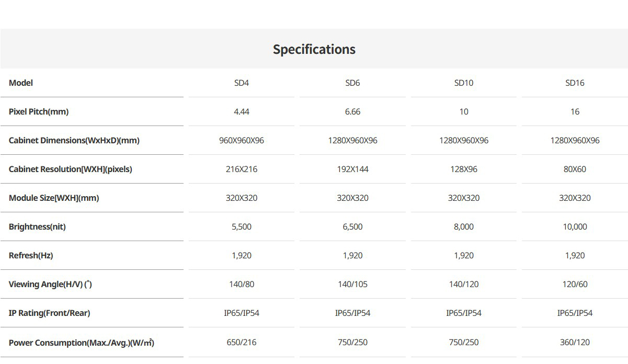Select the Cabinet Dimensions row label
The height and width of the screenshot is (364, 628).
coord(74,140)
